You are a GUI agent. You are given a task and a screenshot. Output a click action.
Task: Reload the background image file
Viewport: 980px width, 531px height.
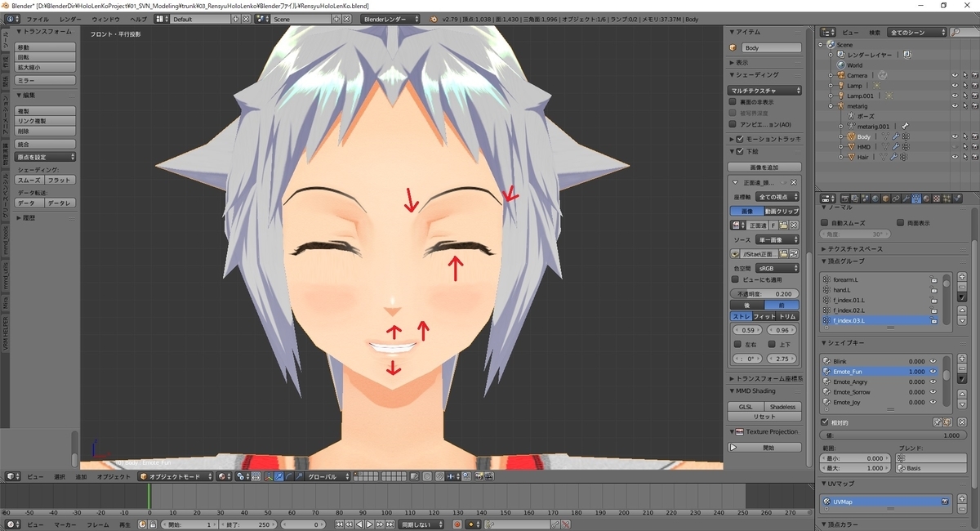click(794, 254)
